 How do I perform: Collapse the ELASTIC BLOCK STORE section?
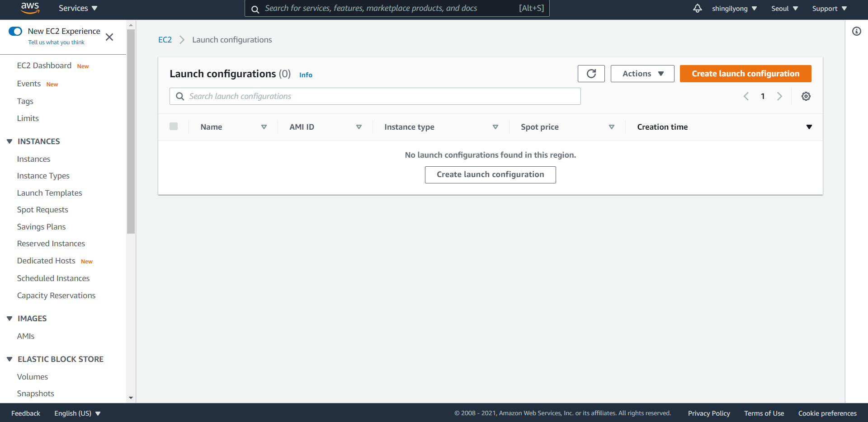pyautogui.click(x=9, y=359)
